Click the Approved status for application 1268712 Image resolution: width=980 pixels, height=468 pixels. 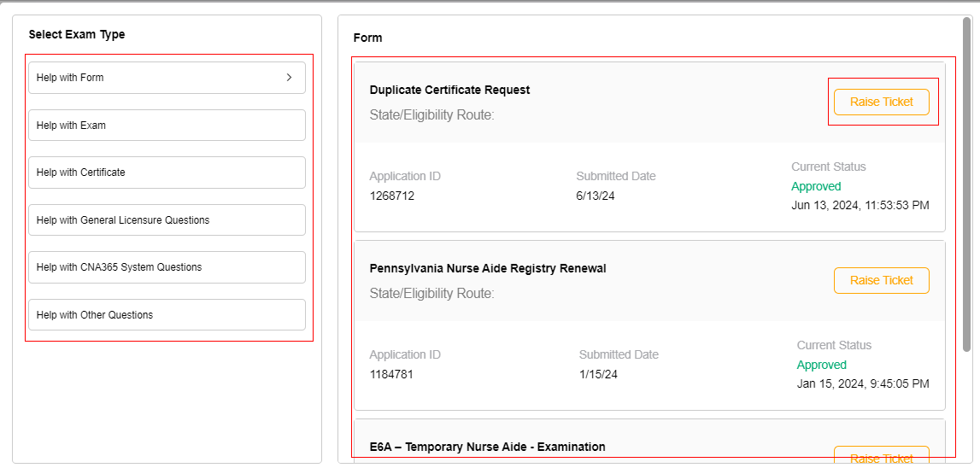[816, 186]
